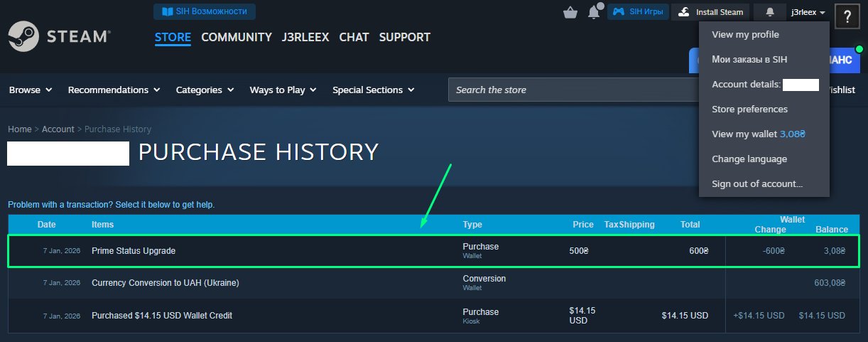Click the Account breadcrumb link

coord(58,129)
